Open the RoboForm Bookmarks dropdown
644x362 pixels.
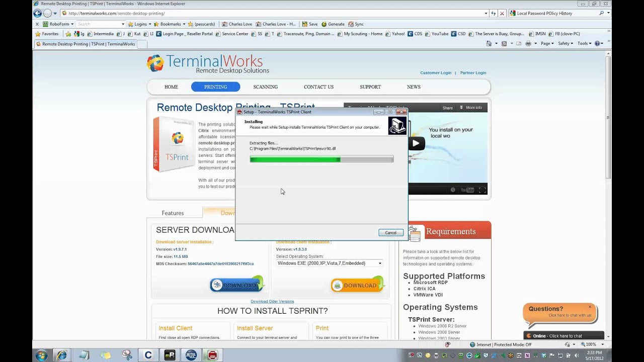pos(170,24)
